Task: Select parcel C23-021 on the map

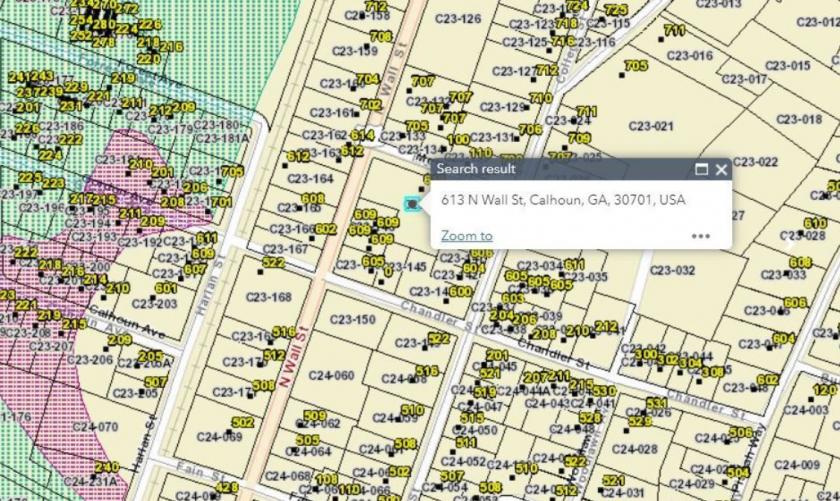Action: [x=650, y=126]
